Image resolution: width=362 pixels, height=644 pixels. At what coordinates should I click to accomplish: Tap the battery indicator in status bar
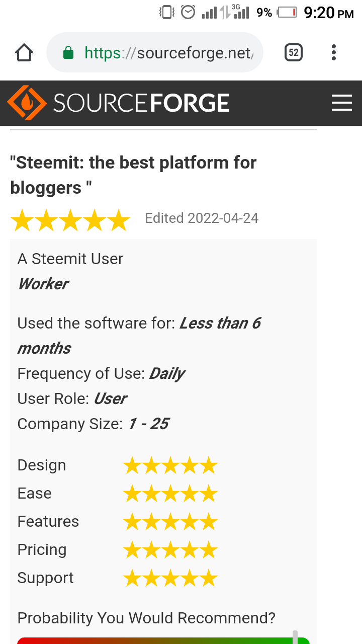287,12
